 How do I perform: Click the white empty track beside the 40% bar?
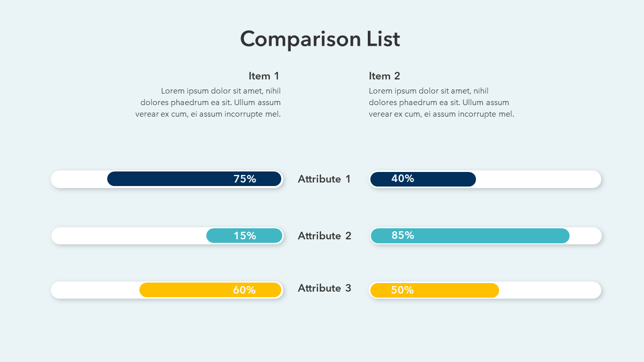click(x=537, y=179)
